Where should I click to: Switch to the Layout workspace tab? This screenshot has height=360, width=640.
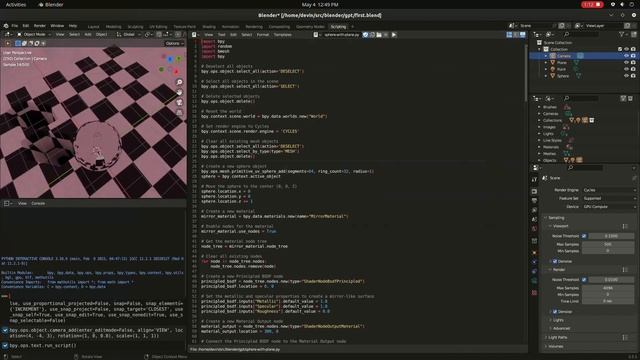coord(93,27)
